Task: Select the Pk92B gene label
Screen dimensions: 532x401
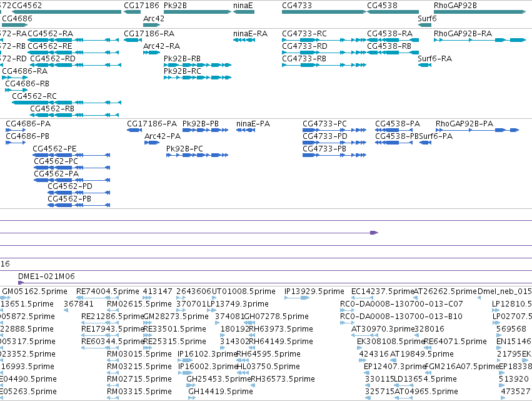Action: click(x=175, y=6)
